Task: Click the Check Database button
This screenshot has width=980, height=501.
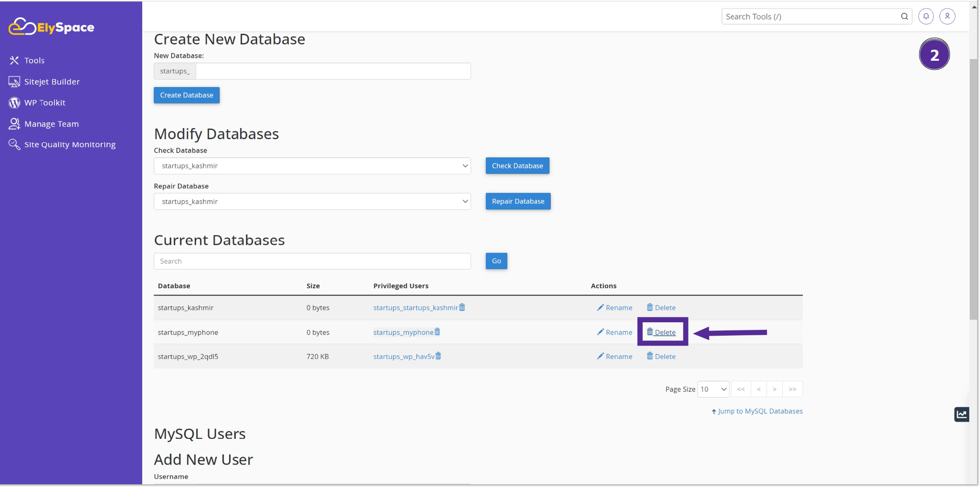Action: (x=517, y=166)
